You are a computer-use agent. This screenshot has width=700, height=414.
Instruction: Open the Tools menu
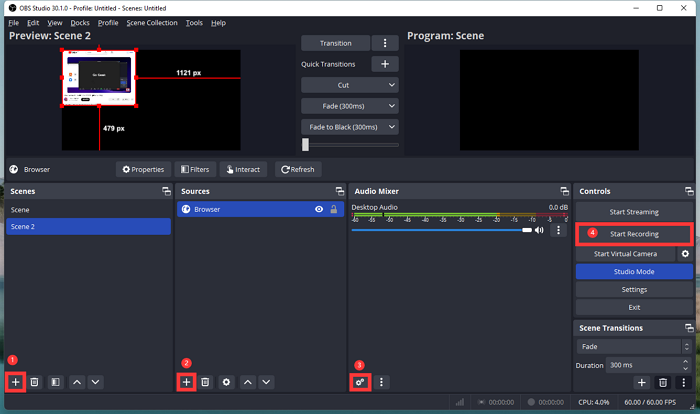(x=194, y=23)
